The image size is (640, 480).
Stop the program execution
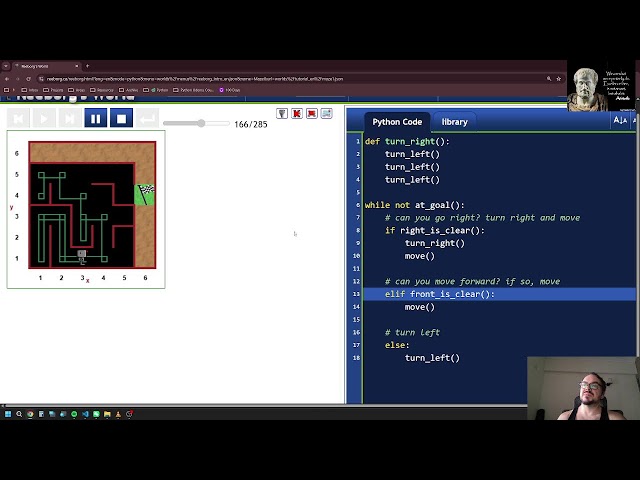click(121, 118)
